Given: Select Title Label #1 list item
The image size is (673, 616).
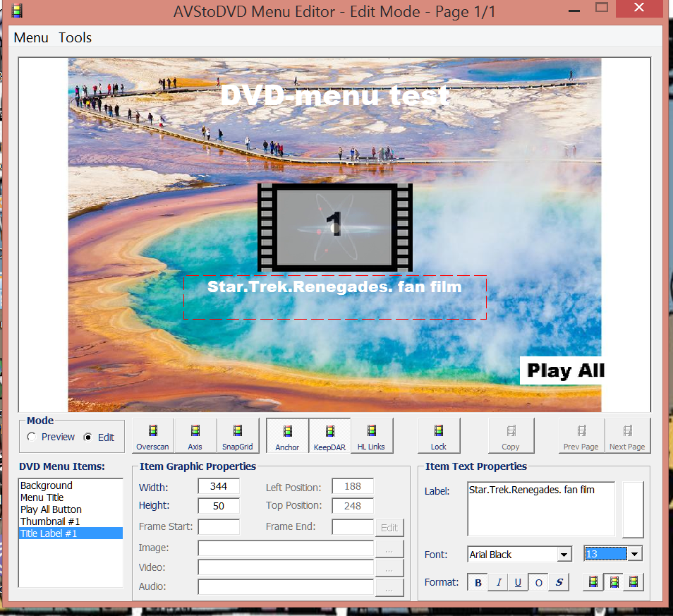Looking at the screenshot, I should pos(71,533).
